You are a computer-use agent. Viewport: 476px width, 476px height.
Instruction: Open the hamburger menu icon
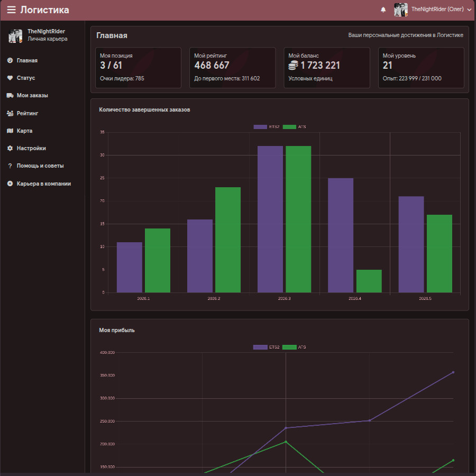(11, 10)
